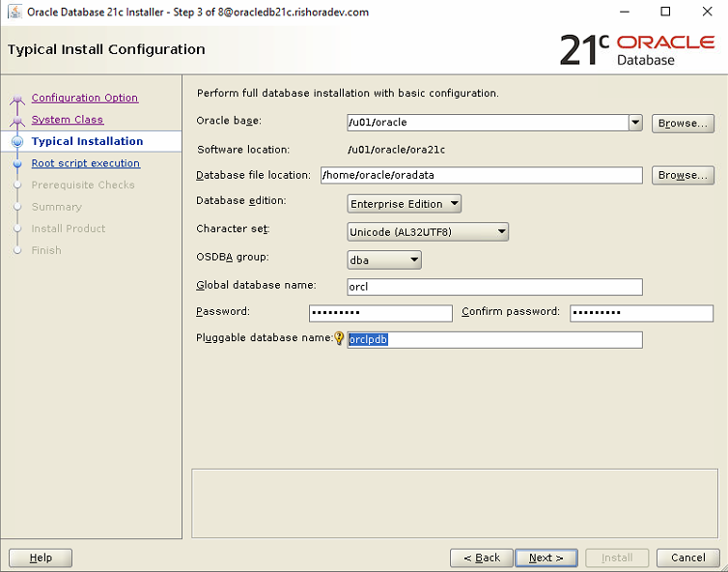Click the Summary step label
The image size is (728, 572).
click(x=57, y=207)
